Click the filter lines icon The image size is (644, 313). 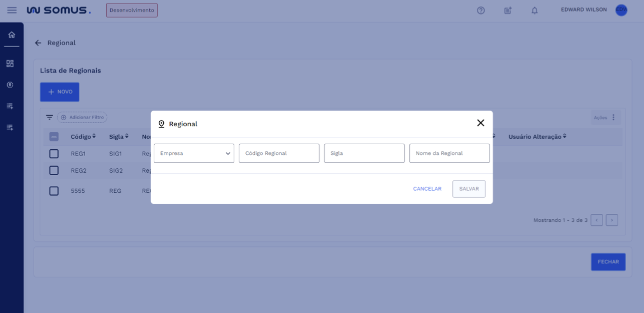(50, 117)
